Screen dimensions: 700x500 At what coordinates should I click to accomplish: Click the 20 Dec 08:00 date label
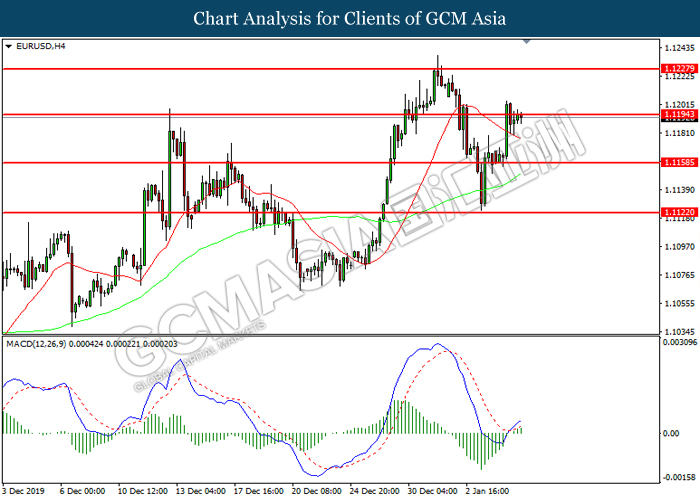(315, 491)
